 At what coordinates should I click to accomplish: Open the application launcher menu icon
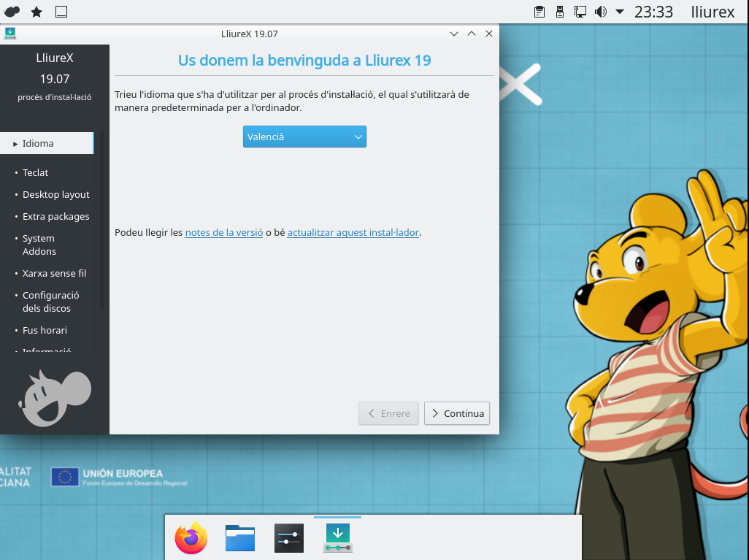12,12
